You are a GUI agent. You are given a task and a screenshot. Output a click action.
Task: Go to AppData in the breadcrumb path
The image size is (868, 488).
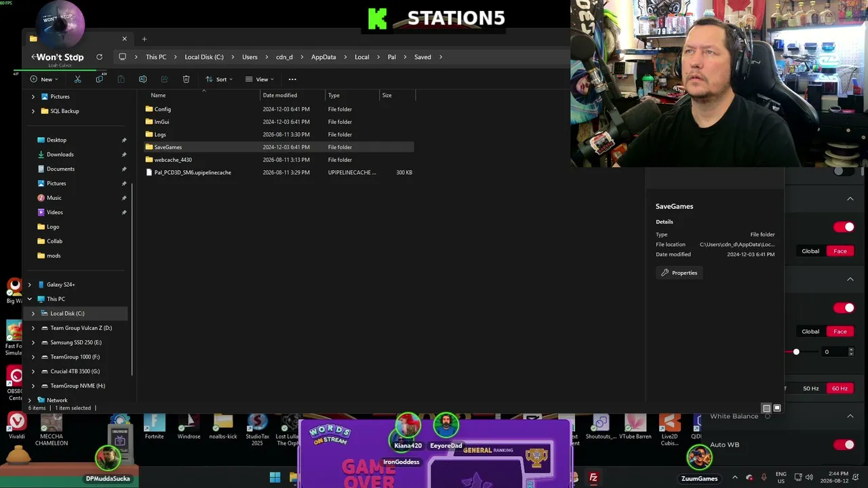click(323, 57)
